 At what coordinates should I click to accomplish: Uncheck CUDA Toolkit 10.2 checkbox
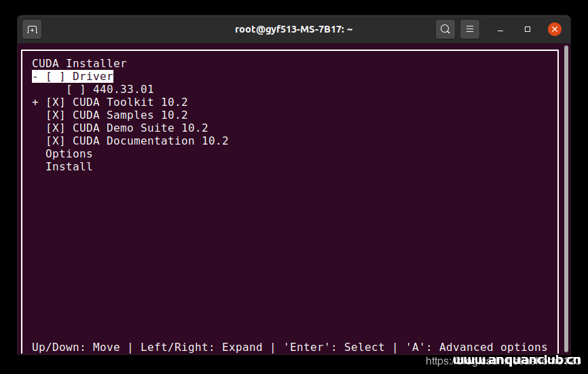tap(56, 102)
